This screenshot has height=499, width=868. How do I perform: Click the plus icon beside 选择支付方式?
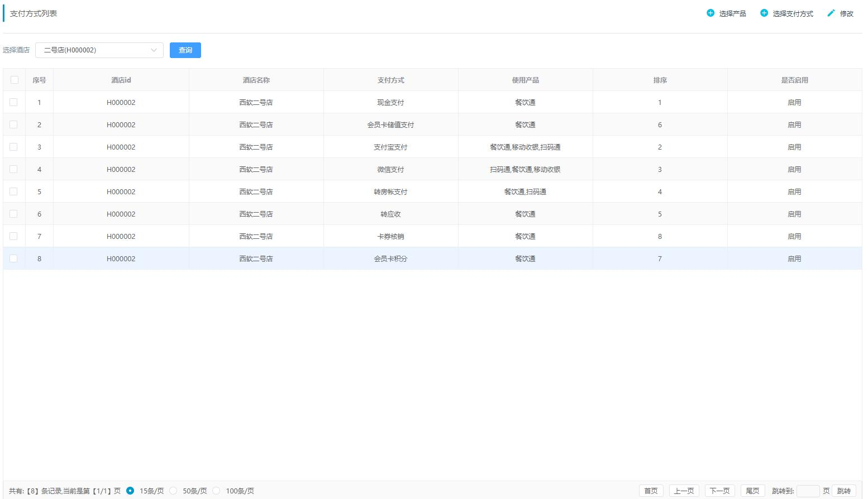pos(764,13)
